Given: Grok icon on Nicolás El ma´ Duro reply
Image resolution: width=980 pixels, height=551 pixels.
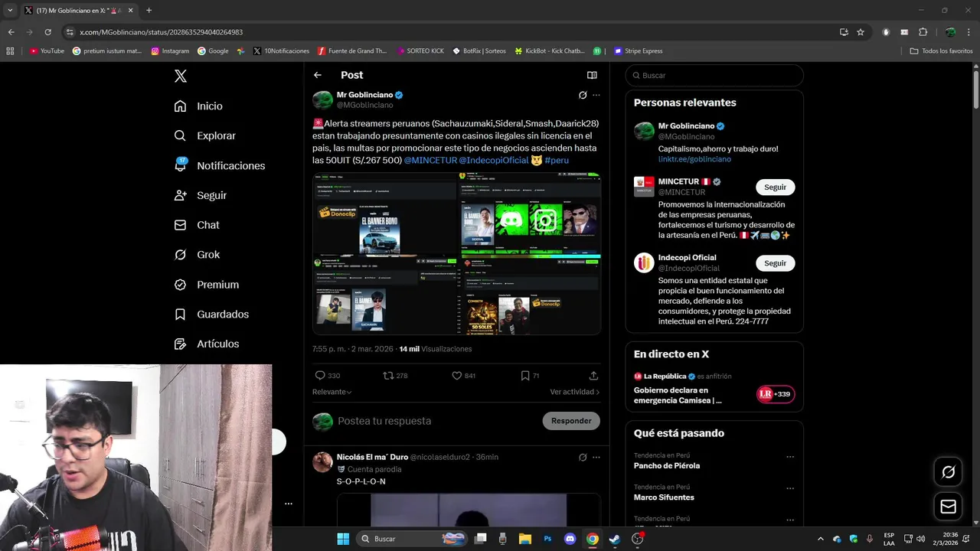Looking at the screenshot, I should point(583,457).
